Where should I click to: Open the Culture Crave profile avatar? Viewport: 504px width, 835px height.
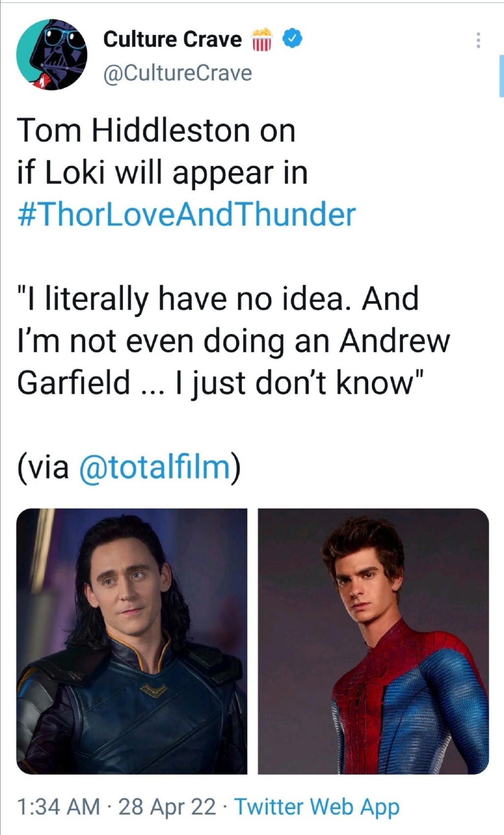[x=52, y=55]
